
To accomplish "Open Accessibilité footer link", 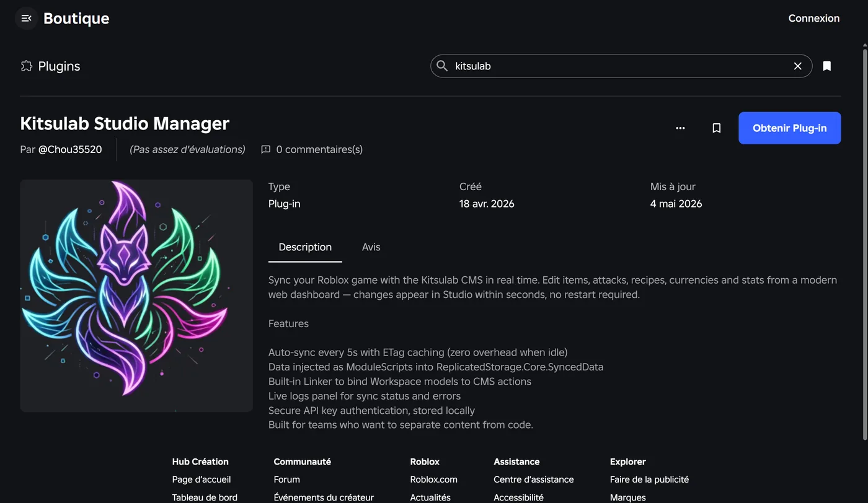I will point(518,497).
